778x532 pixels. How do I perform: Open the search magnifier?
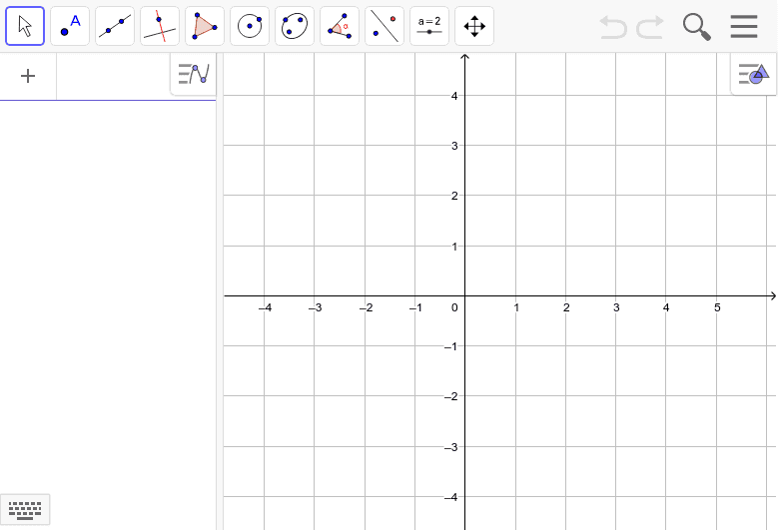[697, 27]
